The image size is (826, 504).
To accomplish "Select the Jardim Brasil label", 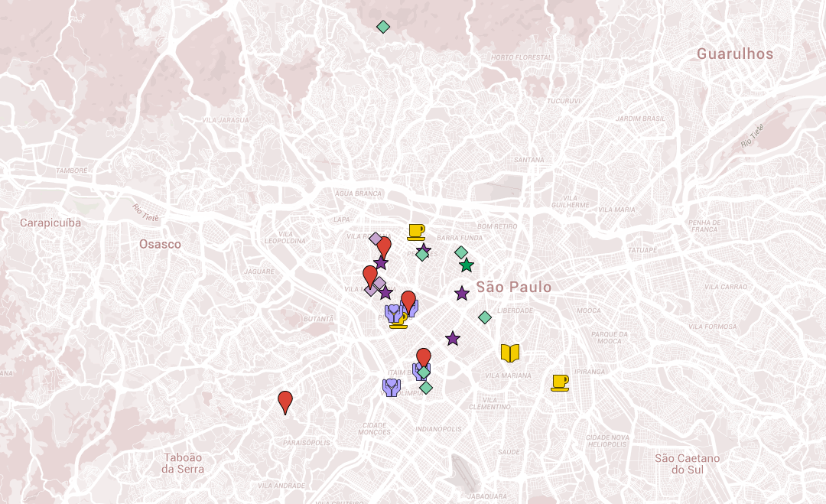I will 641,119.
